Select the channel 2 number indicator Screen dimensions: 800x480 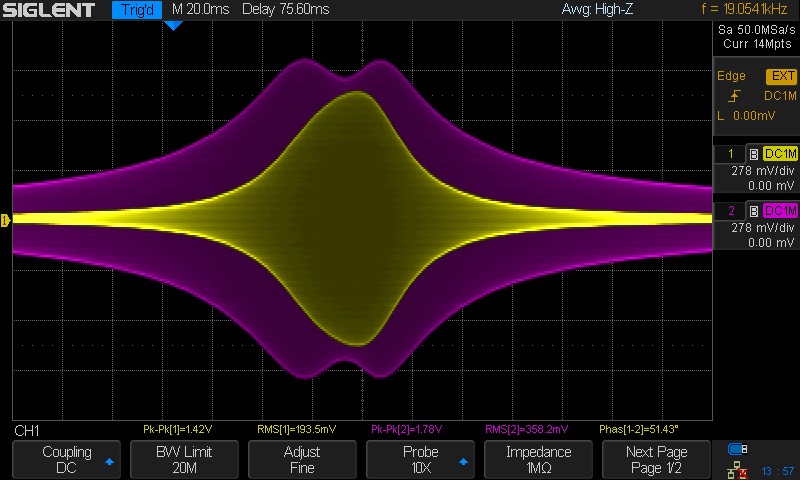point(730,211)
